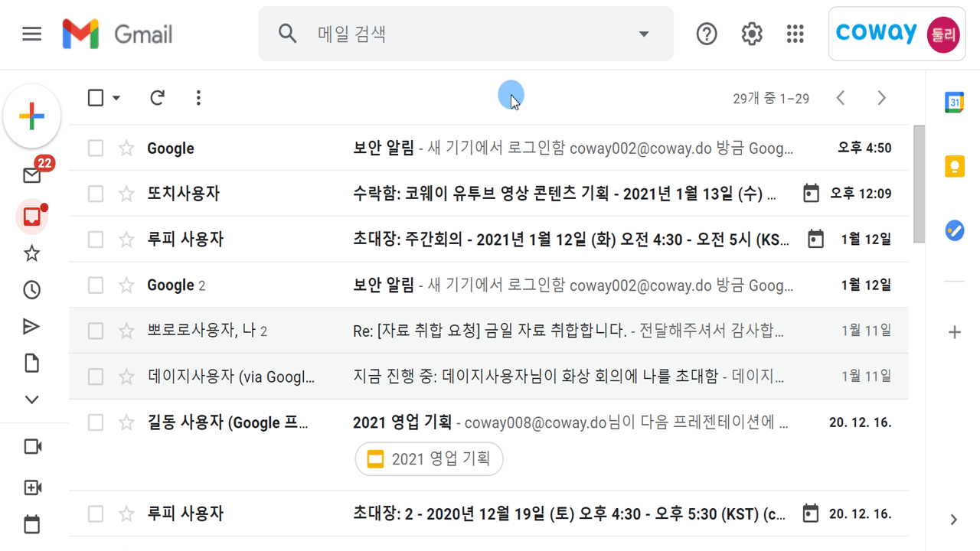Expand More labels chevron in sidebar
The image size is (980, 551).
coord(32,399)
